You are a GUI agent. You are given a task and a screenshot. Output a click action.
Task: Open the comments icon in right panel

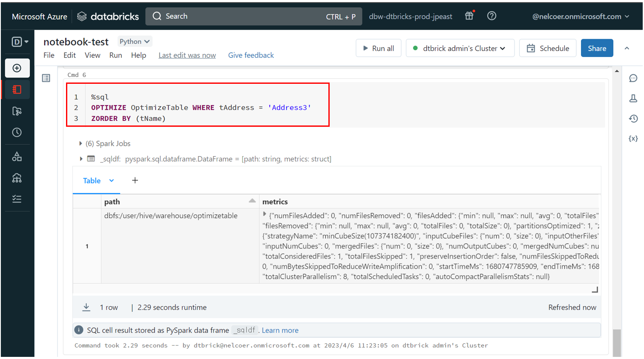[633, 78]
